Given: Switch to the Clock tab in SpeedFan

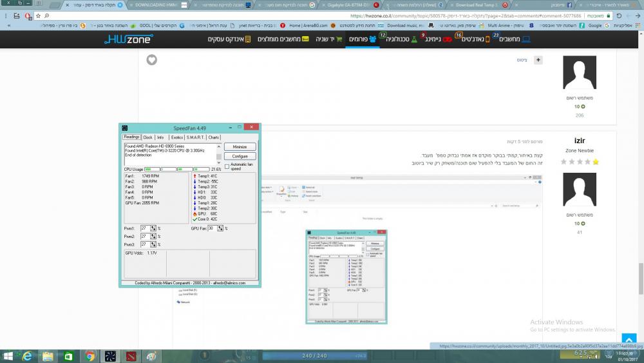Looking at the screenshot, I should pos(147,137).
